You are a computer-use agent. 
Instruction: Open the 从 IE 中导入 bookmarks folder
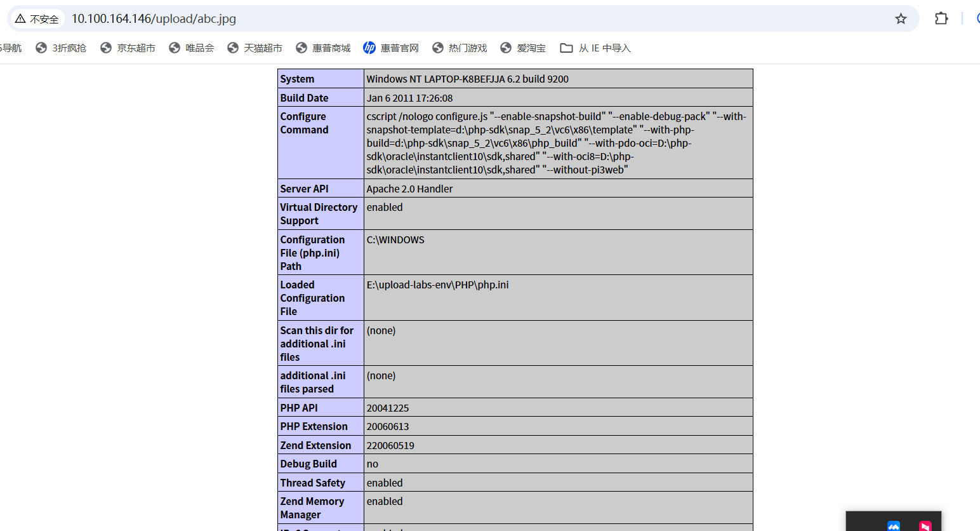(x=595, y=48)
